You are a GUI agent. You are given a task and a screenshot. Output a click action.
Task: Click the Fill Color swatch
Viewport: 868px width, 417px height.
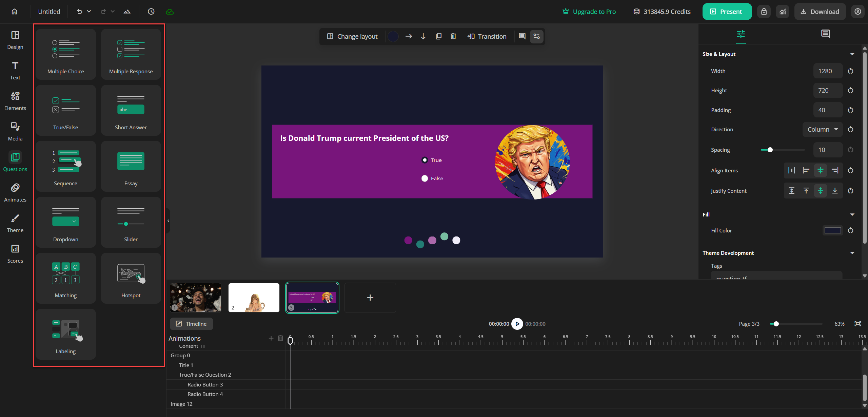(x=832, y=230)
